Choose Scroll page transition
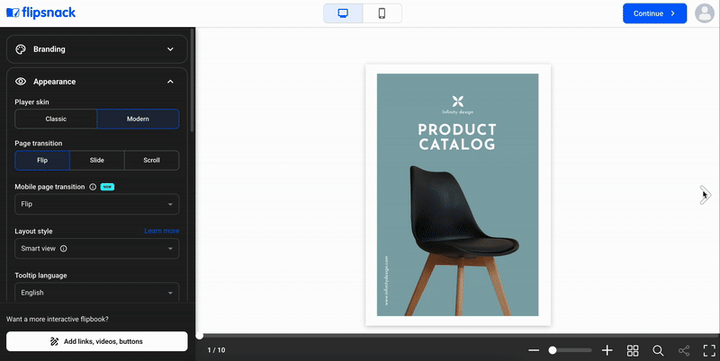The width and height of the screenshot is (720, 361). (152, 160)
